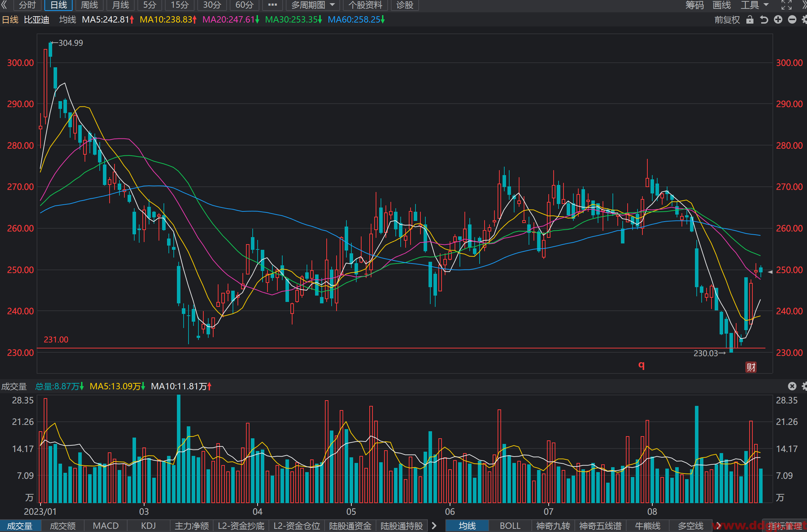Zoom out chart with minus icon
This screenshot has height=532, width=807.
point(792,20)
